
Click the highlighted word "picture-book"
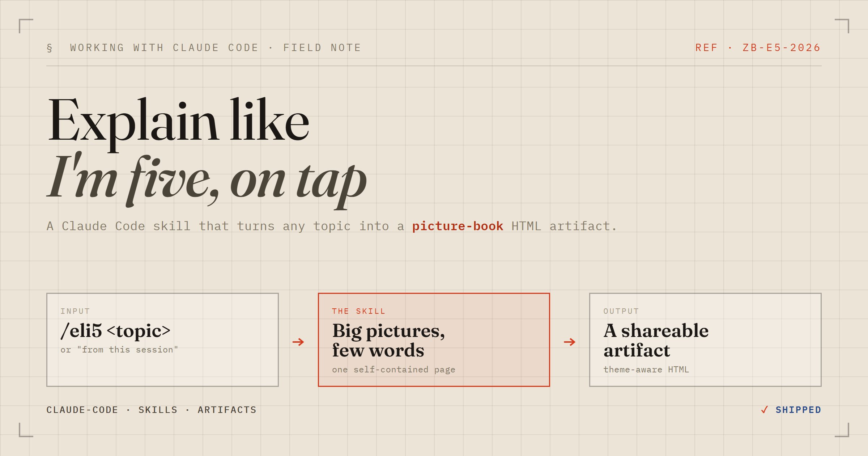(x=458, y=226)
